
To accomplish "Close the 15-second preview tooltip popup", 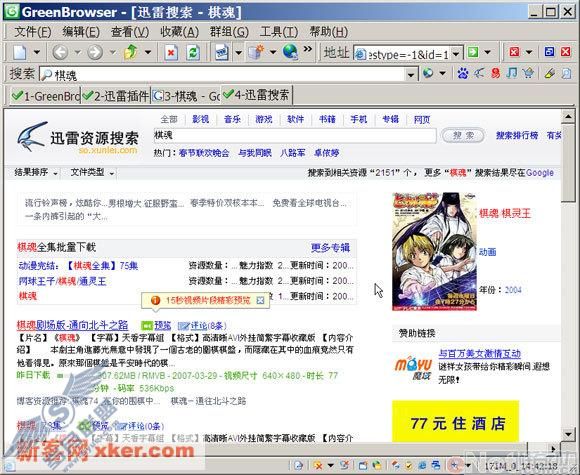I will pyautogui.click(x=260, y=300).
